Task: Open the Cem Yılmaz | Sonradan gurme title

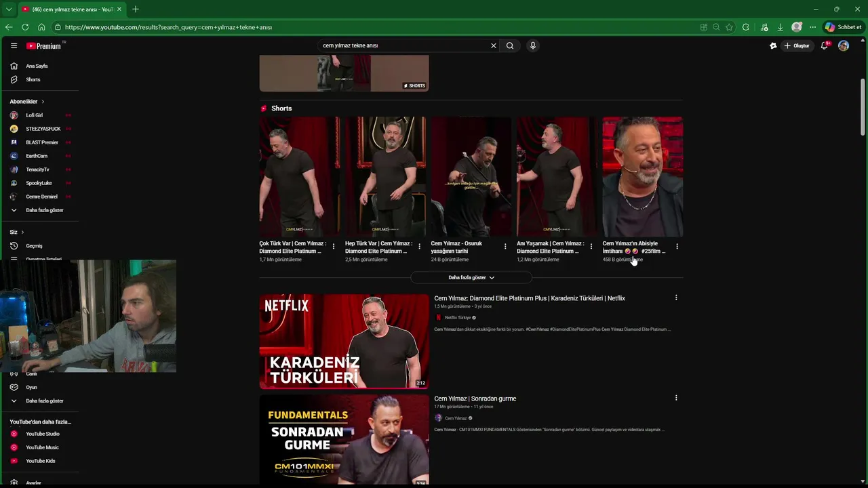Action: point(475,399)
